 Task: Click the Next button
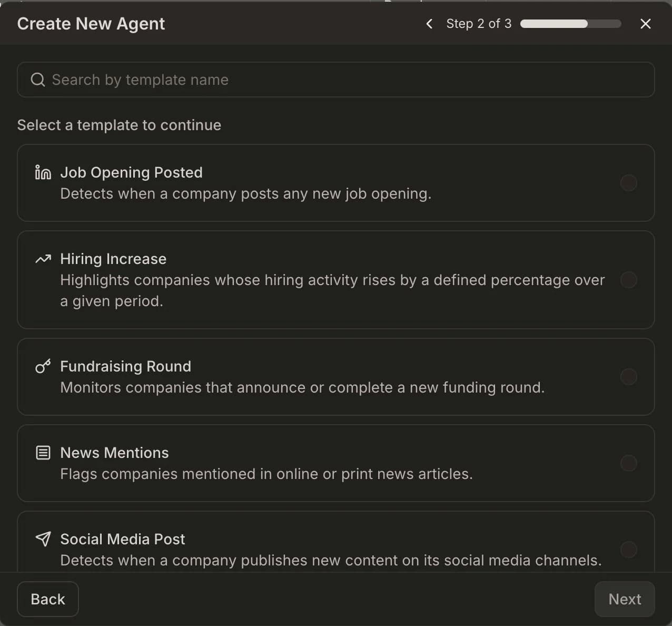coord(625,599)
